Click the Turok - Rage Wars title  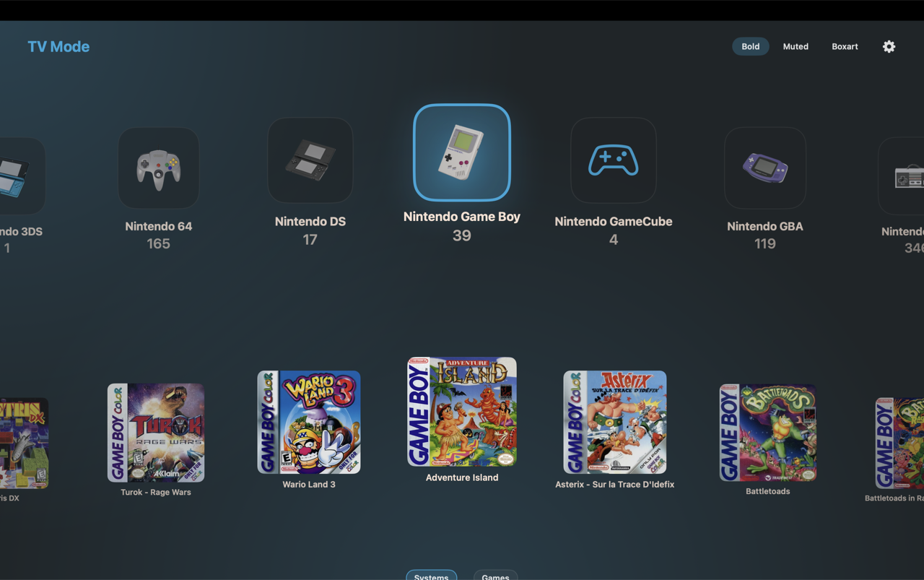pyautogui.click(x=156, y=493)
